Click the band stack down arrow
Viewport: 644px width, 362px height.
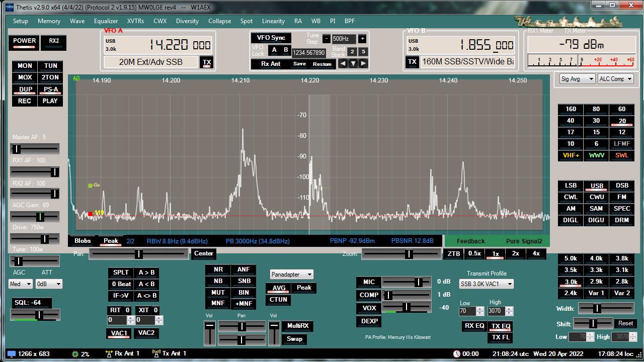353,63
